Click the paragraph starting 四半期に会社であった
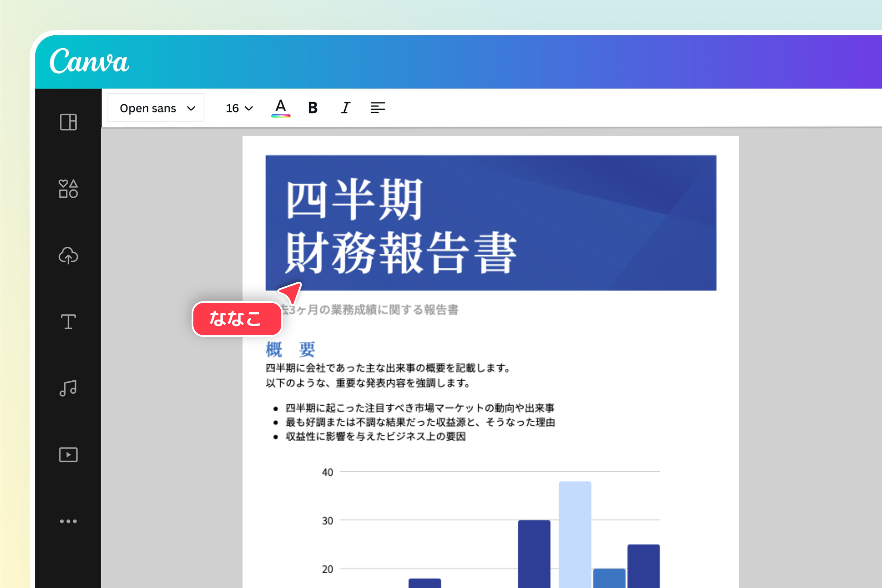 point(388,368)
